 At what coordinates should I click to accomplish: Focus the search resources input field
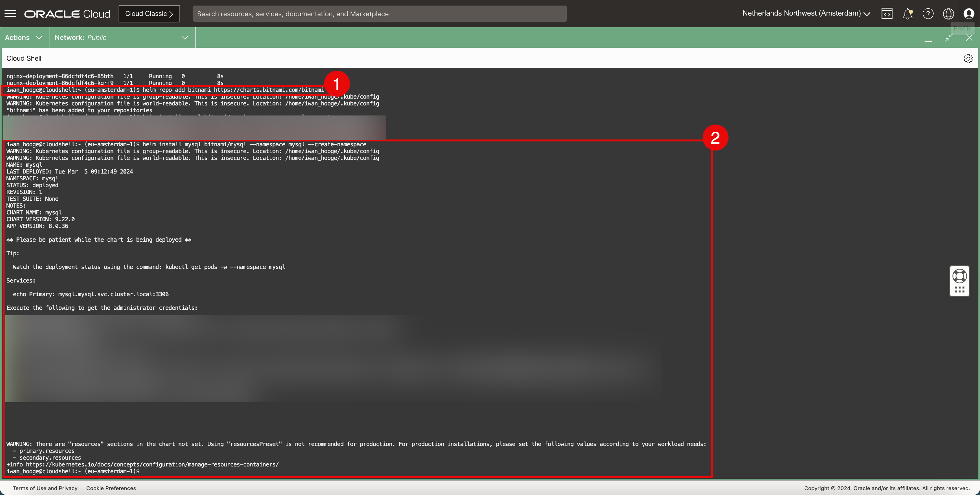pyautogui.click(x=379, y=14)
